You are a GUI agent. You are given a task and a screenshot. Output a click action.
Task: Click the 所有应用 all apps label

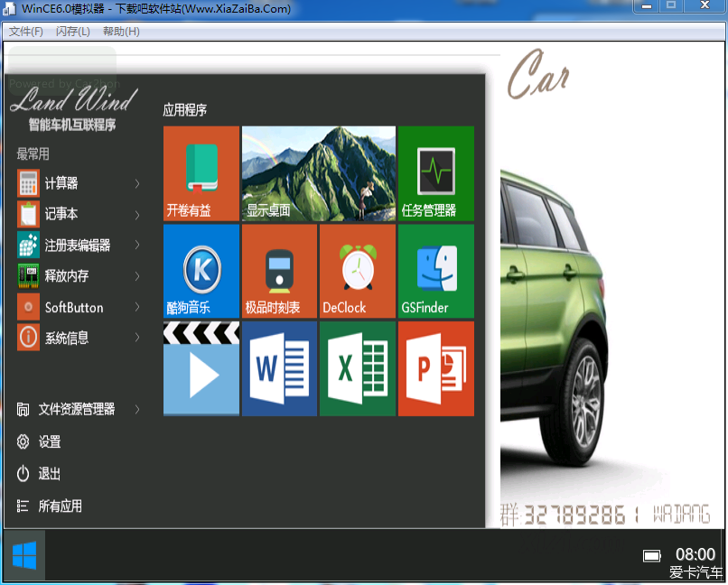point(61,506)
